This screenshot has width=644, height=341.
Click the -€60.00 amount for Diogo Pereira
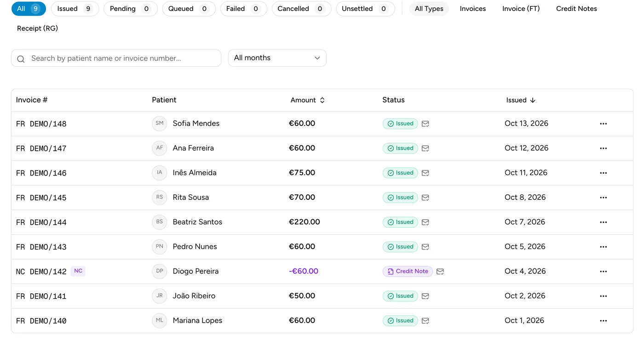click(304, 271)
